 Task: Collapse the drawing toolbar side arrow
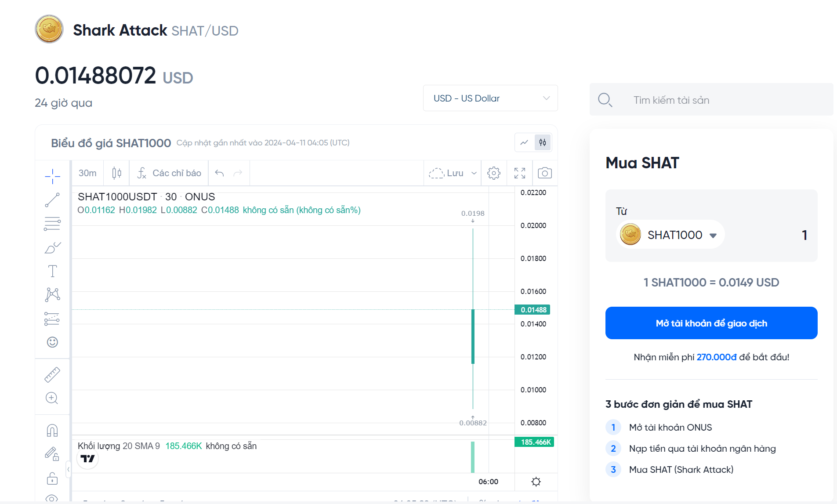(68, 469)
